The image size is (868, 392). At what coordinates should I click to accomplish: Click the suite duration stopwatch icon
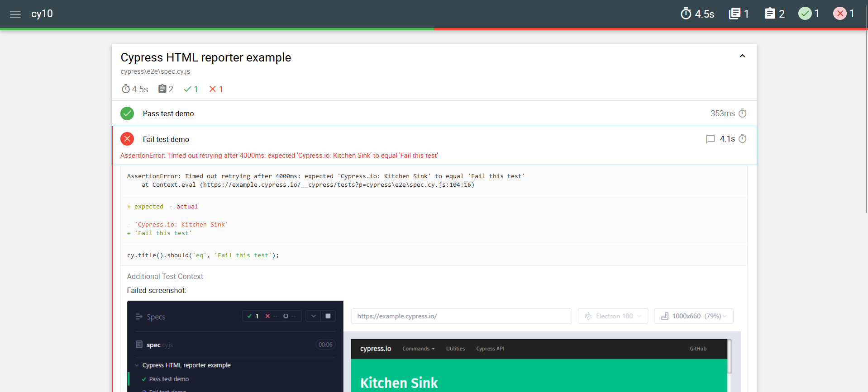126,89
